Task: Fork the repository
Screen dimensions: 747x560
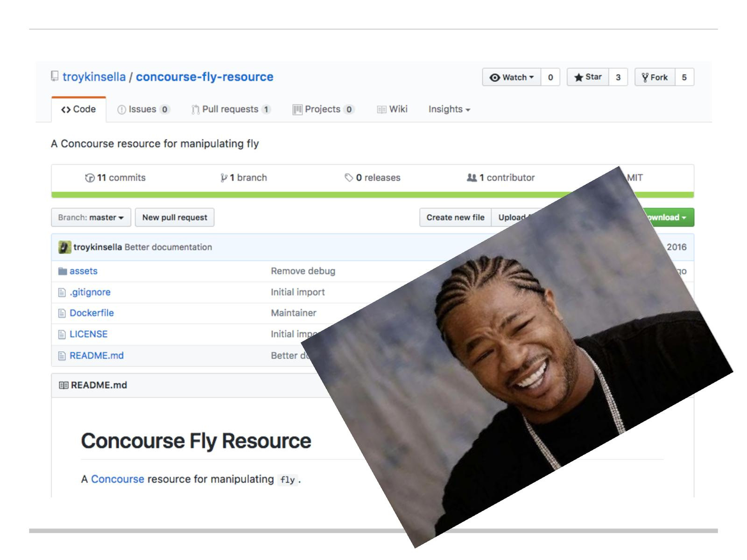Action: [655, 77]
